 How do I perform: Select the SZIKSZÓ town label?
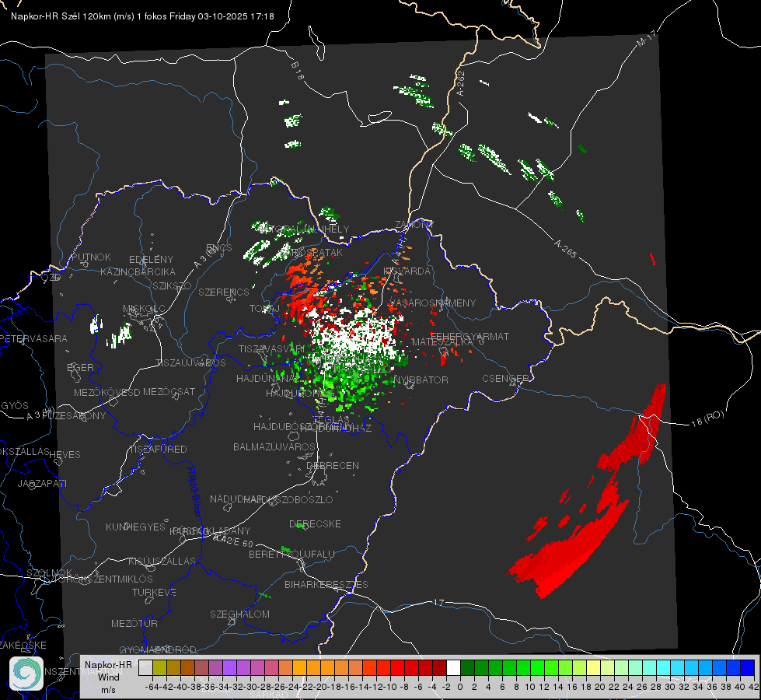(172, 285)
